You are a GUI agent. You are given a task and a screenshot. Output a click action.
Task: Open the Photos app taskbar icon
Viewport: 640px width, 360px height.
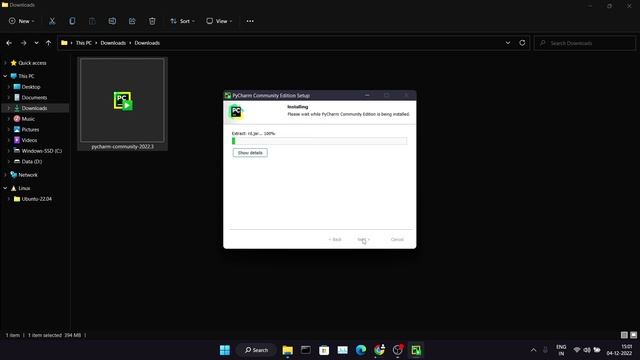click(342, 350)
